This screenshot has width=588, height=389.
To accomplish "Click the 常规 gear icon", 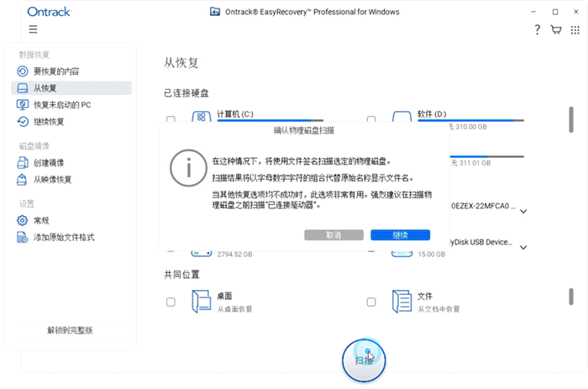I will coord(23,221).
